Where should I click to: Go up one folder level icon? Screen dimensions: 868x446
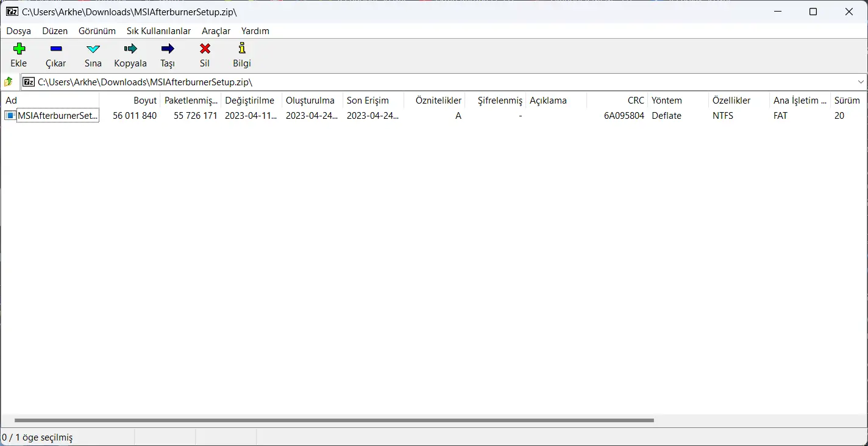(x=9, y=82)
